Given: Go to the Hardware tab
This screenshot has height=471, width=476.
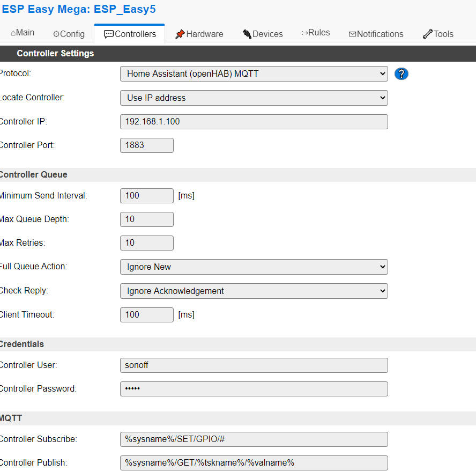Looking at the screenshot, I should [199, 34].
